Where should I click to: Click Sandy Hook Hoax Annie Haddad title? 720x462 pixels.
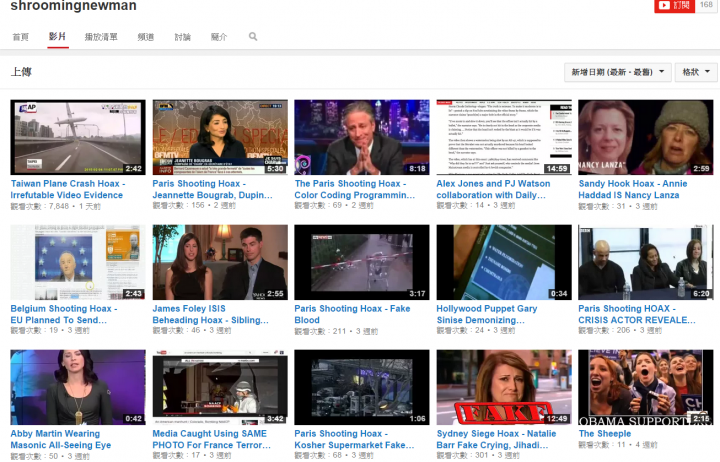[633, 189]
